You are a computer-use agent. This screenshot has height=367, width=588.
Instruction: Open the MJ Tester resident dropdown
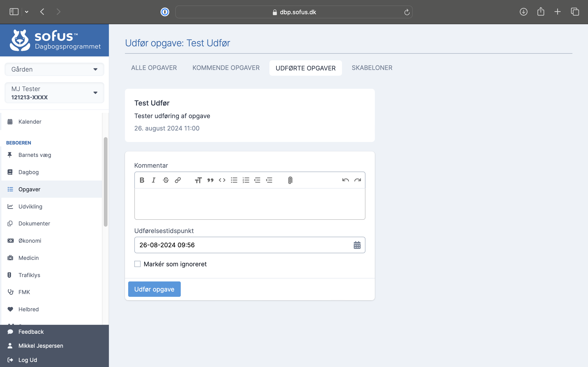[x=54, y=93]
